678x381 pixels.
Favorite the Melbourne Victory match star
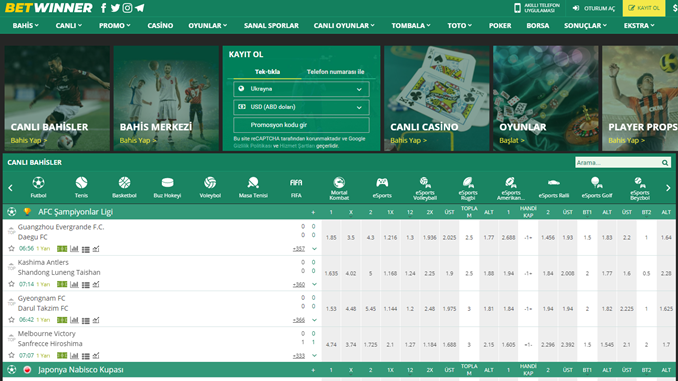click(11, 355)
